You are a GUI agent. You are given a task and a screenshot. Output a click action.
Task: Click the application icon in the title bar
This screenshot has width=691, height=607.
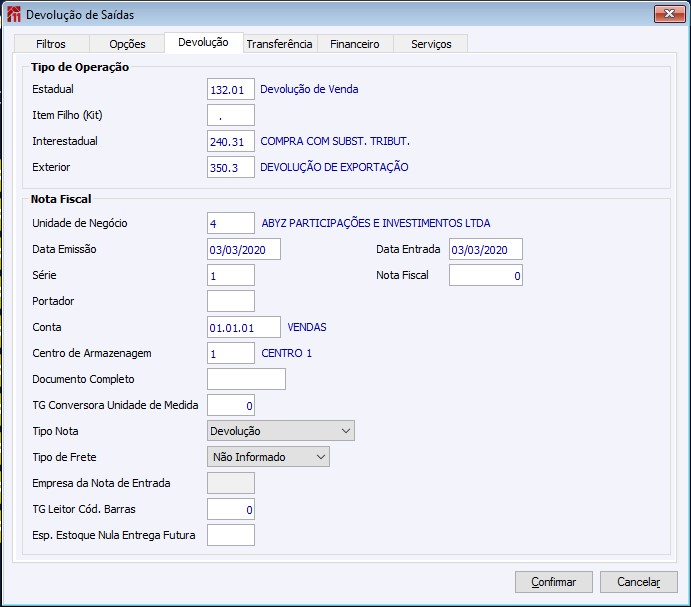click(x=14, y=14)
